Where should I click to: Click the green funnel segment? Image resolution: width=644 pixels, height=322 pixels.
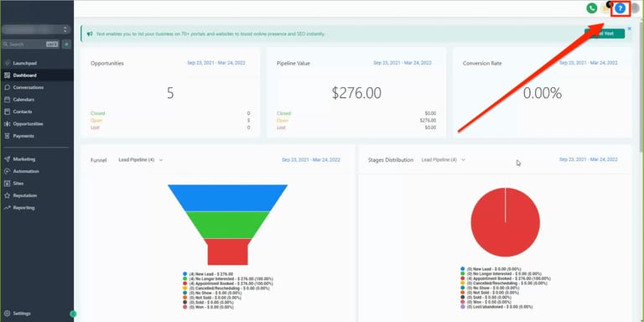pyautogui.click(x=227, y=225)
